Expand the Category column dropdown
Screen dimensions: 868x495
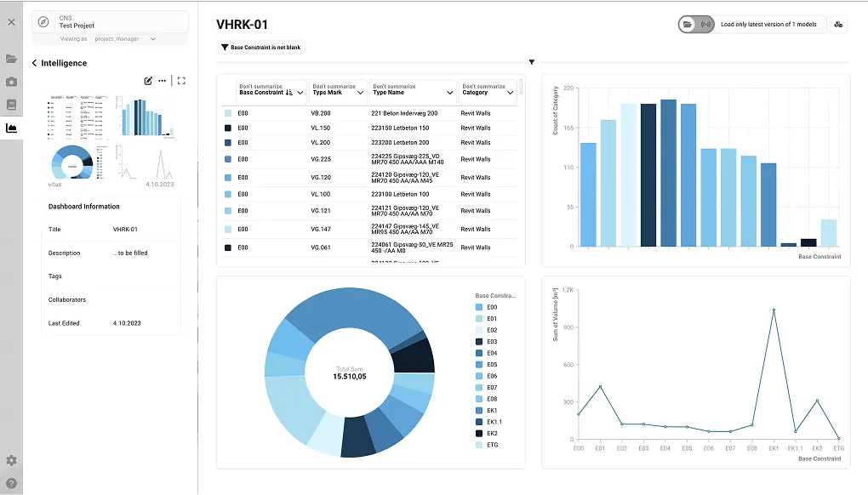point(510,93)
